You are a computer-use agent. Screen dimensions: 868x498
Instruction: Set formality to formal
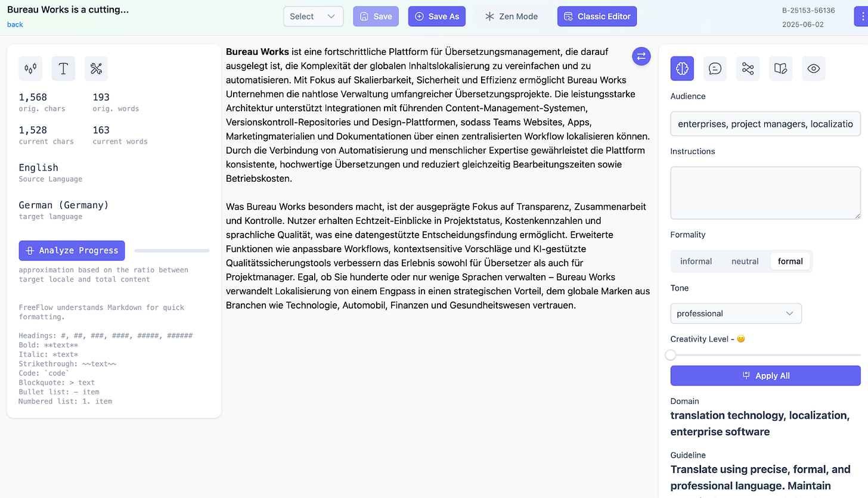point(790,261)
